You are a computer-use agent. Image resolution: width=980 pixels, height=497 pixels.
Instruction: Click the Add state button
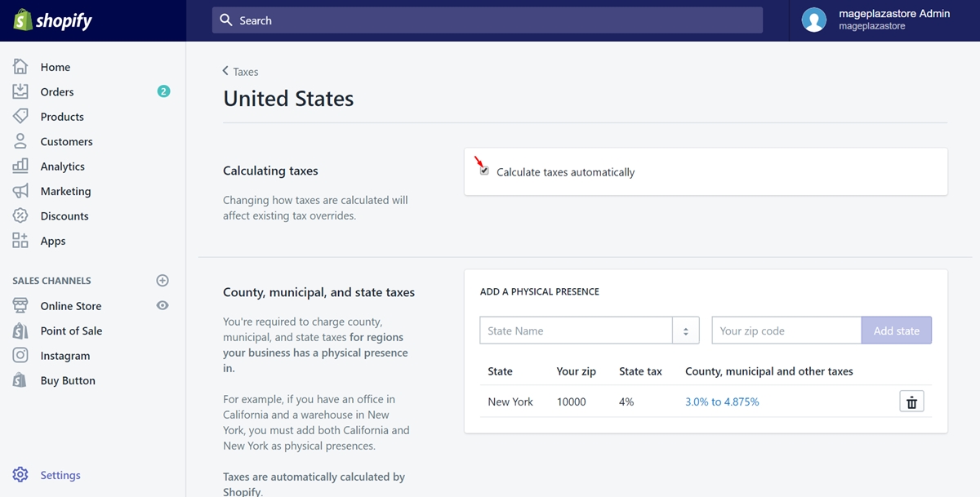(896, 331)
